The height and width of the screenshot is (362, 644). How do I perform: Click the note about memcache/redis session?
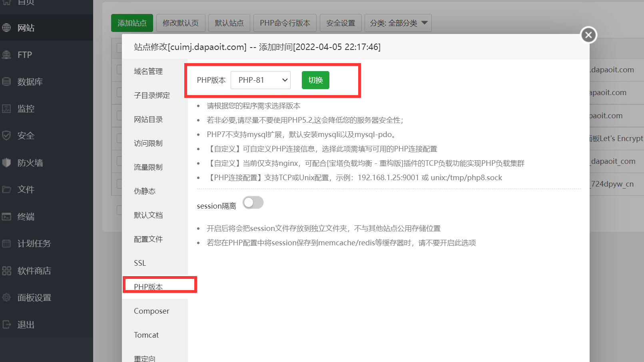pos(341,243)
